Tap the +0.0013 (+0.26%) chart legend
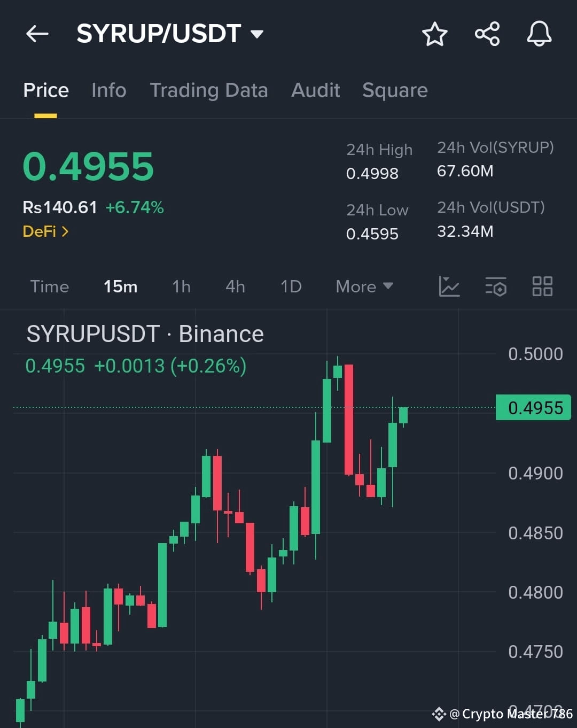 (170, 366)
